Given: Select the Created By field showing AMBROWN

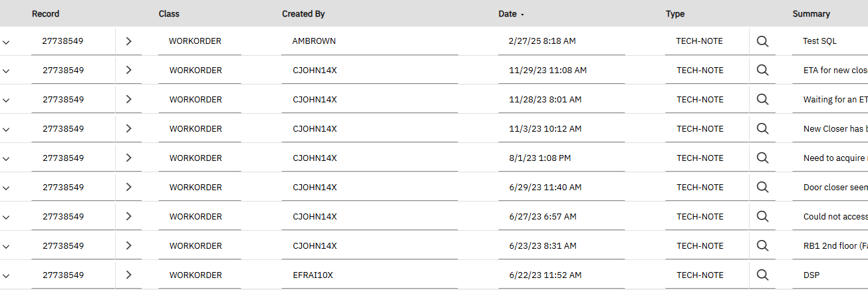Looking at the screenshot, I should (370, 41).
